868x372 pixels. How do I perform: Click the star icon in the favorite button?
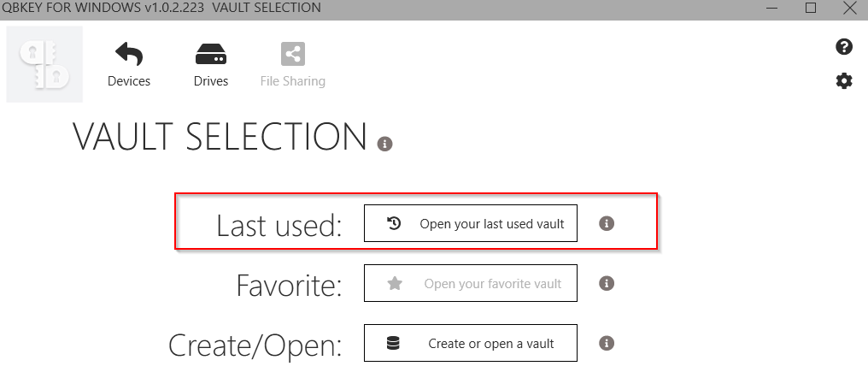[394, 283]
